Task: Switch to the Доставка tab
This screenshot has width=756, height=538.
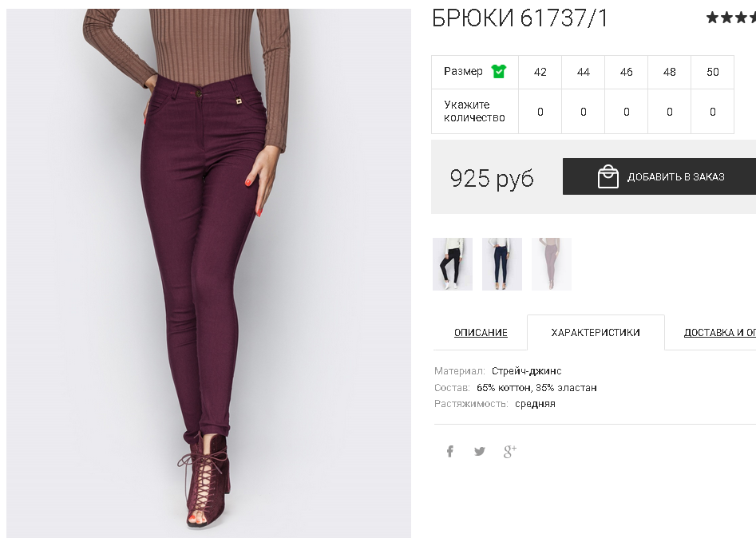Action: click(720, 333)
